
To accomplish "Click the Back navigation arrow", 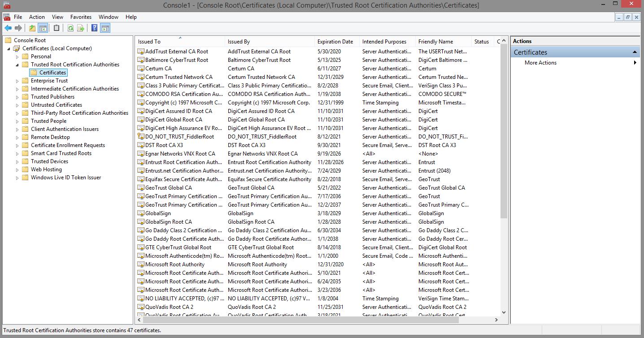I will tap(8, 28).
